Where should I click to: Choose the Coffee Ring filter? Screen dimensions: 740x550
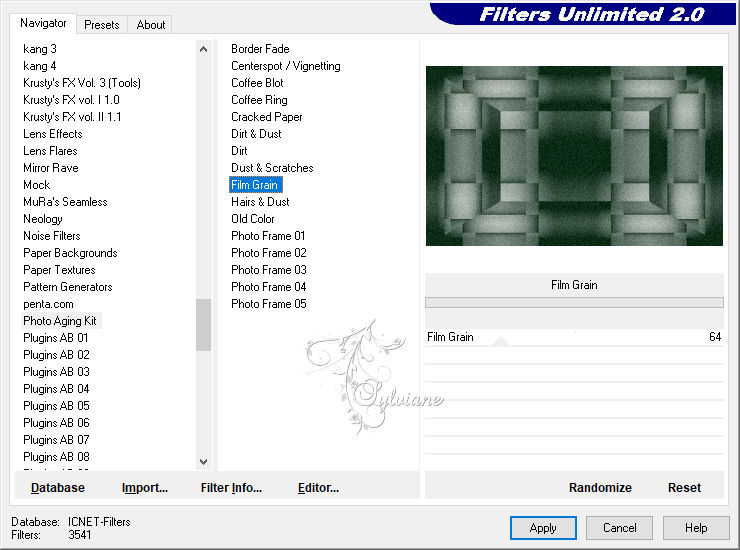click(259, 100)
